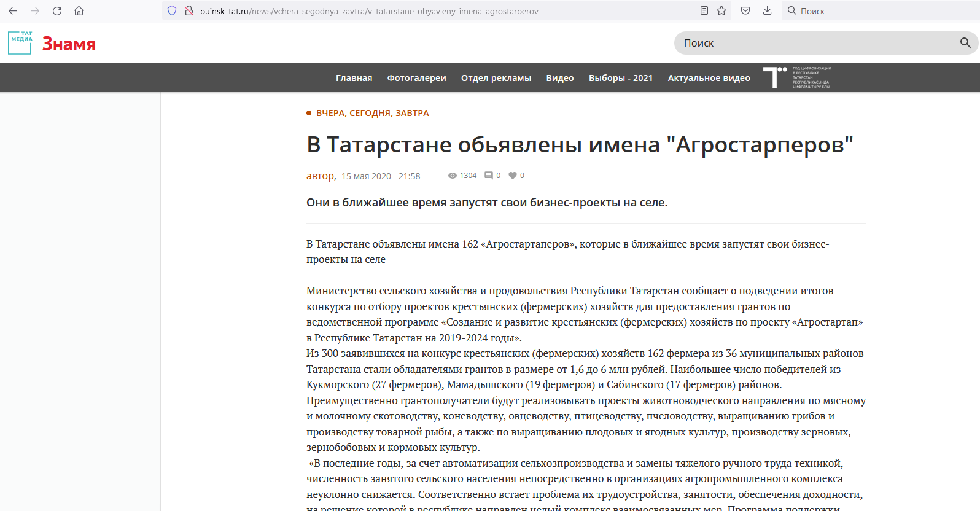This screenshot has height=511, width=980.
Task: Open article comments icon
Action: (x=489, y=176)
